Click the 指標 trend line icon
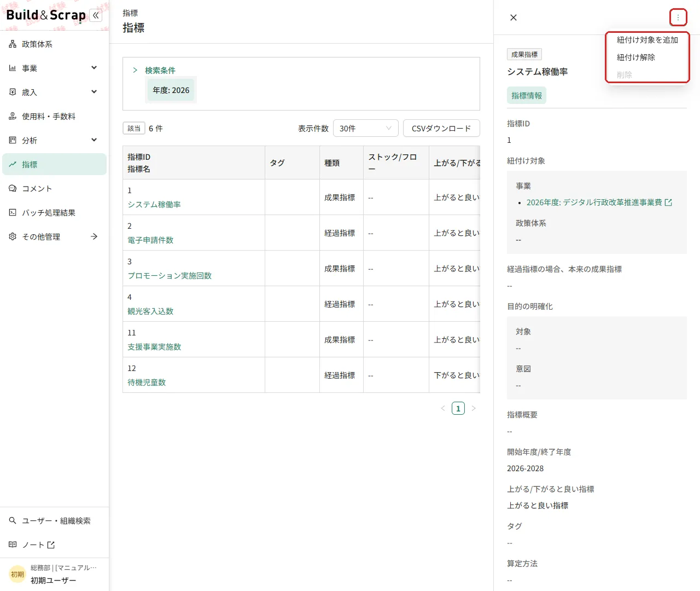 click(13, 164)
